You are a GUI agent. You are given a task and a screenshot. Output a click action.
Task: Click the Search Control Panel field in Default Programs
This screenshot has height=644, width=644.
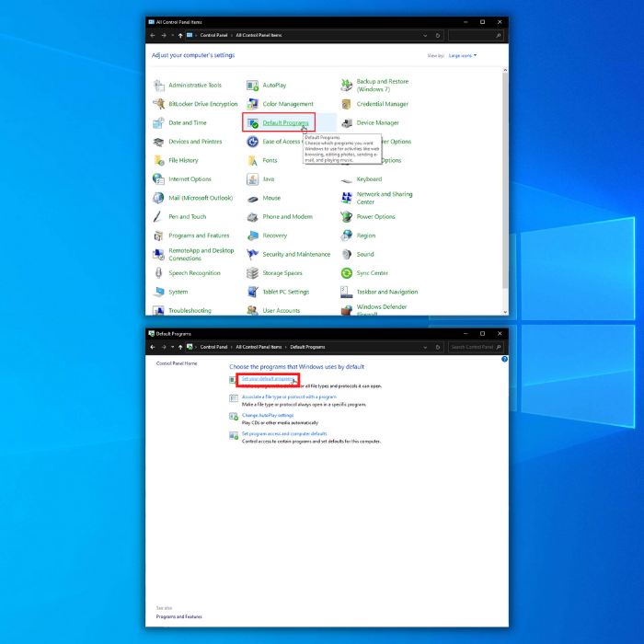pyautogui.click(x=476, y=348)
